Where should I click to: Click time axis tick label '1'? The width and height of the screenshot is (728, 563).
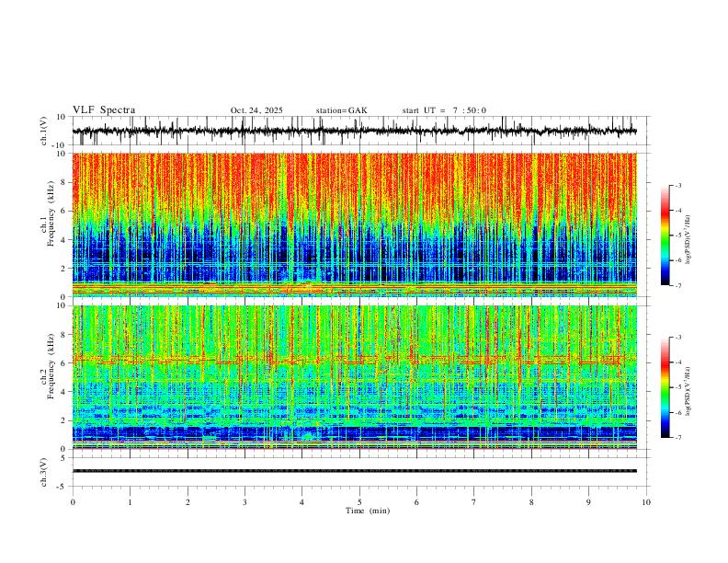[x=130, y=502]
